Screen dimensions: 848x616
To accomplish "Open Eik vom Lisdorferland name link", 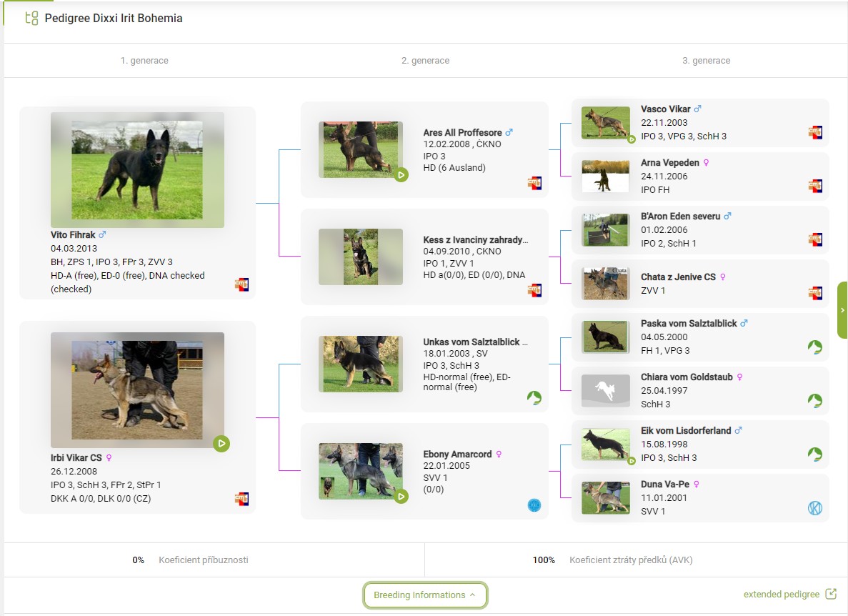I will click(686, 430).
